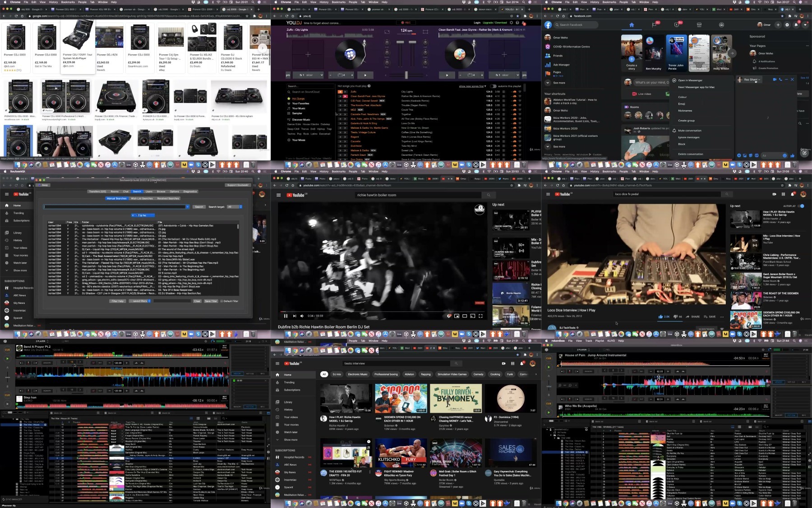Open emoji picker in Raz Shani chat input
The height and width of the screenshot is (508, 812).
[784, 155]
